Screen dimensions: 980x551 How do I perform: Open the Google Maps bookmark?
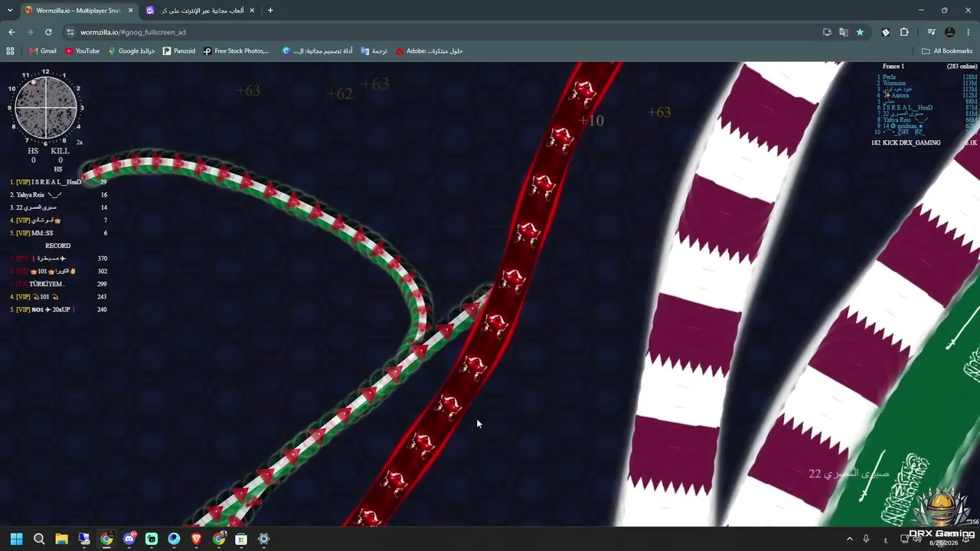coord(132,51)
